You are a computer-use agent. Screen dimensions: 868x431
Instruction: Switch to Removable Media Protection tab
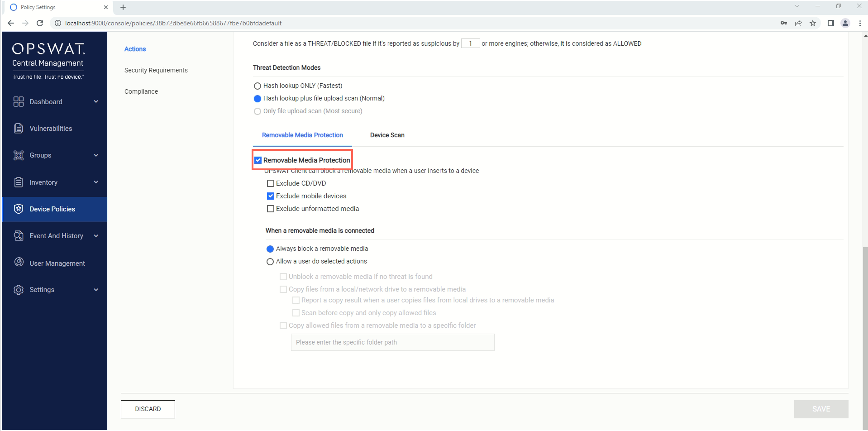(302, 135)
